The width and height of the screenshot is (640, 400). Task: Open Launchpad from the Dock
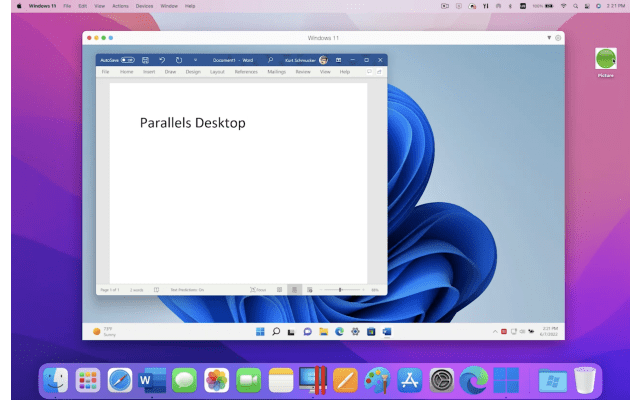[x=88, y=380]
